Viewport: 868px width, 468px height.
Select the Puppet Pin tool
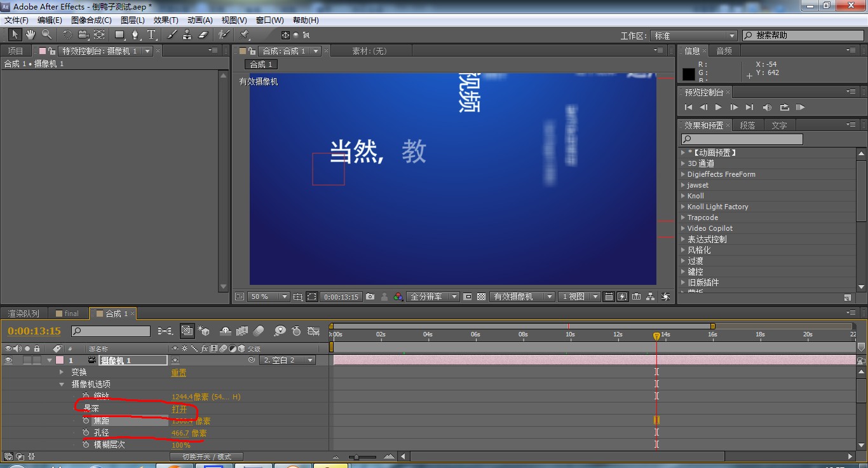tap(245, 34)
